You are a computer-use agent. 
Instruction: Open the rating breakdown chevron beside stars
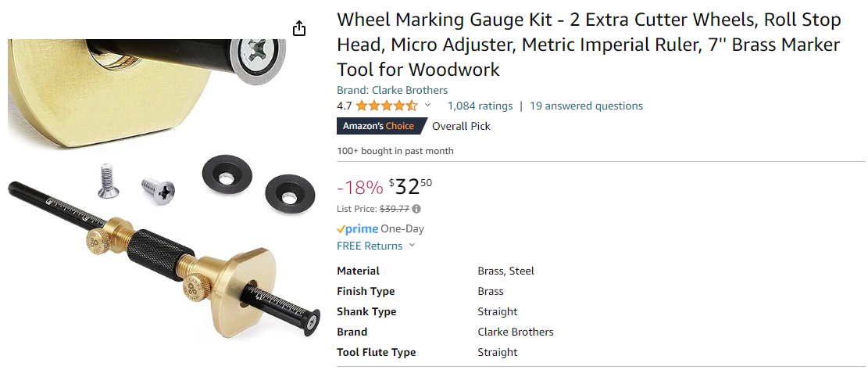[x=427, y=106]
